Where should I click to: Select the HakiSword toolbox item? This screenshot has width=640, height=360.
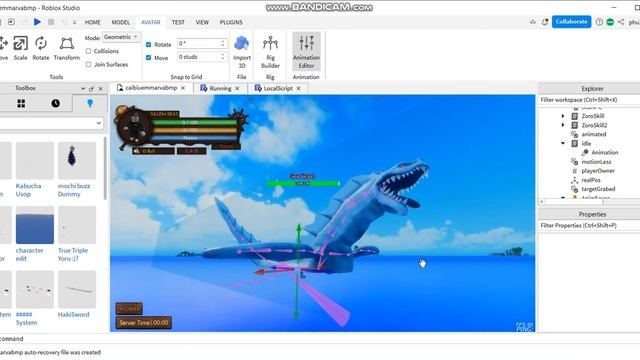(77, 295)
